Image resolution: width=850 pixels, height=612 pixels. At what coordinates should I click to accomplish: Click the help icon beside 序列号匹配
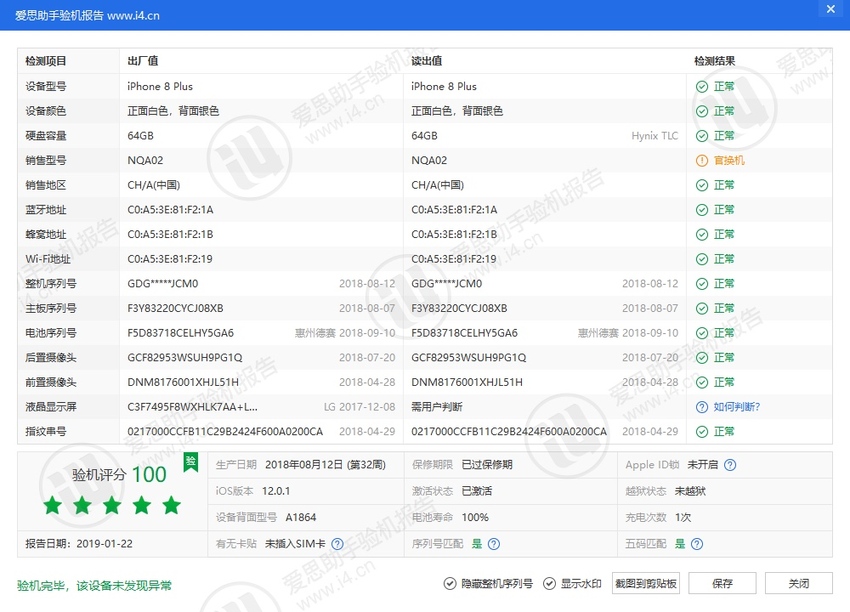click(x=494, y=544)
